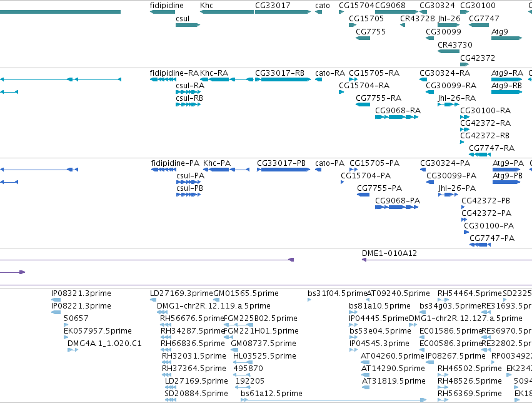Select the CR43730 gene label

tap(455, 45)
